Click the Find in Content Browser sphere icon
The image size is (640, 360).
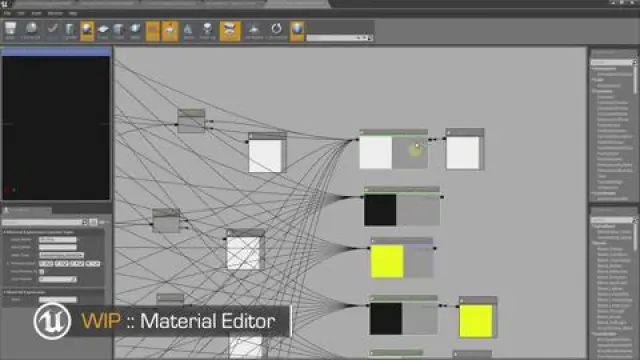pos(31,31)
